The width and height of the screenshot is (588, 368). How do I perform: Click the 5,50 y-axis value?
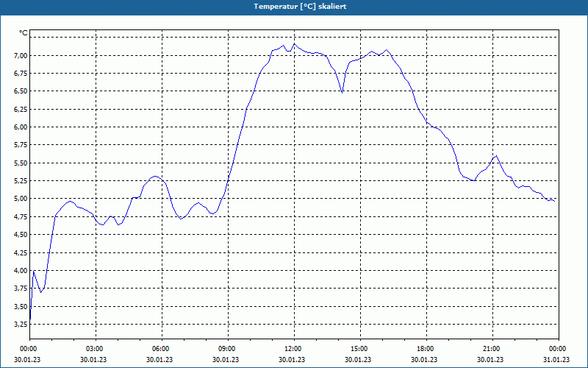(x=21, y=163)
